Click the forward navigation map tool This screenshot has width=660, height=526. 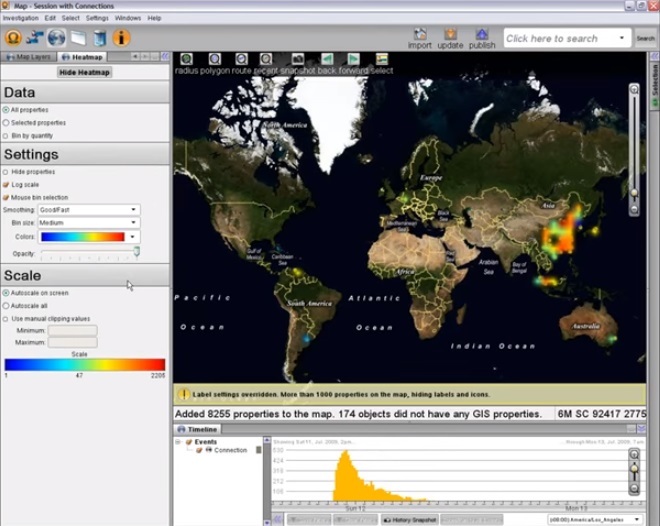[354, 60]
